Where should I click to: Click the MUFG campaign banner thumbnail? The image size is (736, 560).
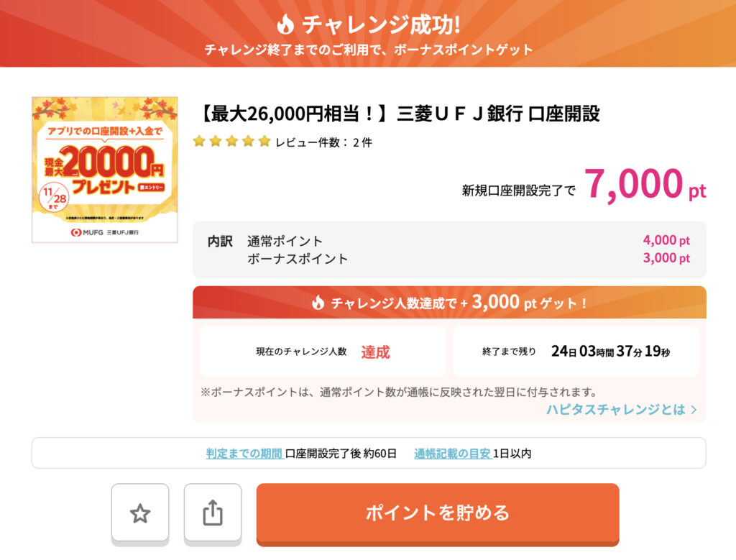tap(105, 170)
